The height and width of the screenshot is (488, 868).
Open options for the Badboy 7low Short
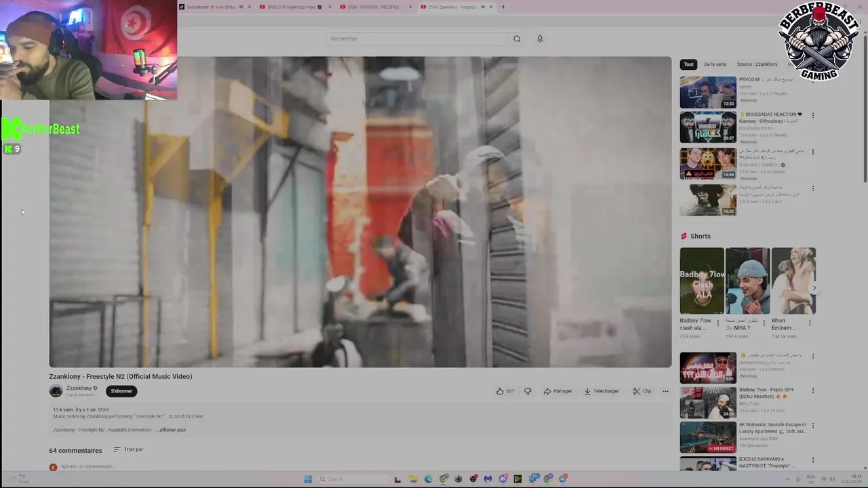[718, 323]
